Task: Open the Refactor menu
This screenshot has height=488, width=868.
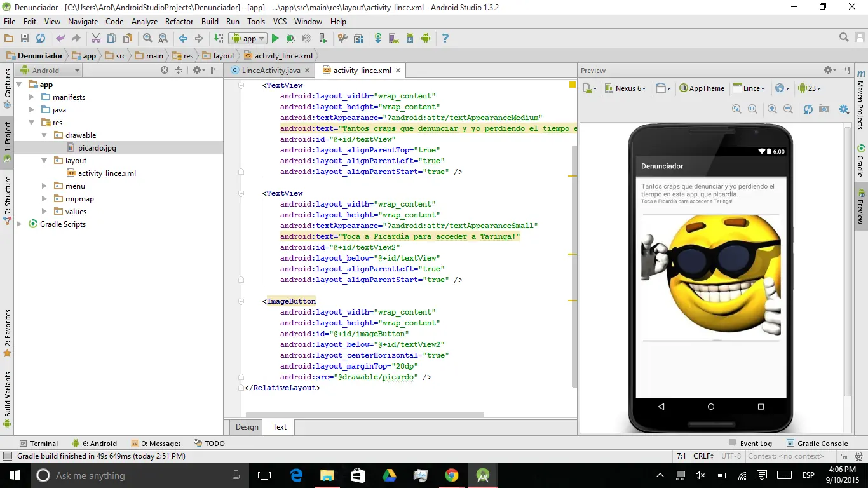Action: point(179,22)
